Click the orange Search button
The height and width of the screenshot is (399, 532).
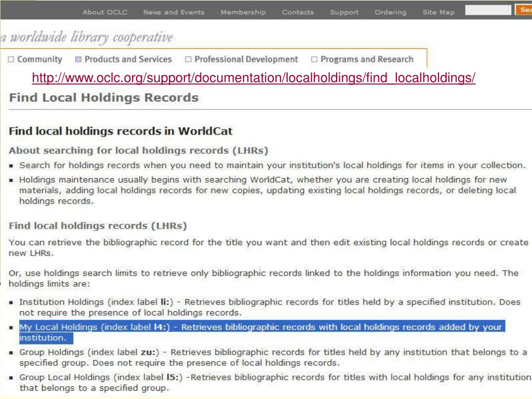point(524,10)
